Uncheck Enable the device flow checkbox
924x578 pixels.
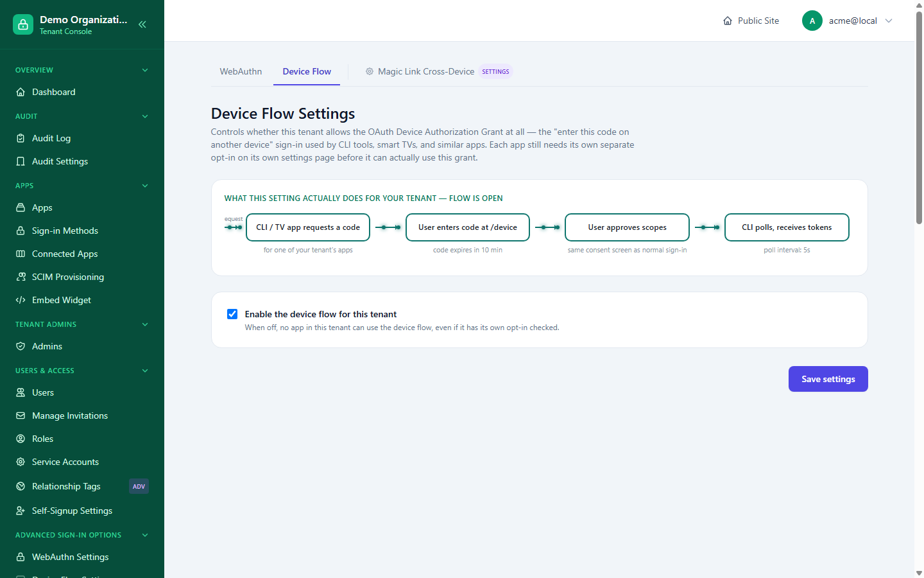click(x=232, y=314)
